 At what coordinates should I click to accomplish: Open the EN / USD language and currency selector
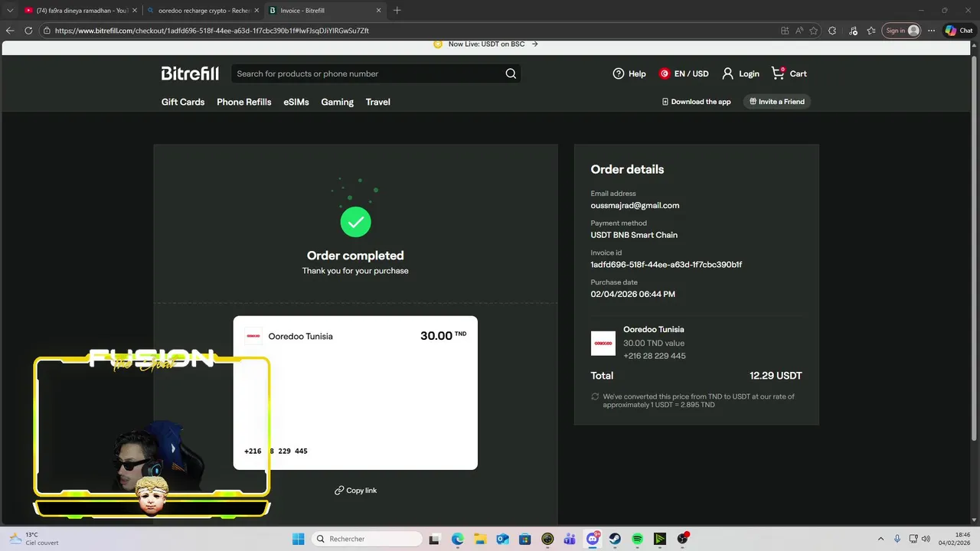click(x=684, y=73)
